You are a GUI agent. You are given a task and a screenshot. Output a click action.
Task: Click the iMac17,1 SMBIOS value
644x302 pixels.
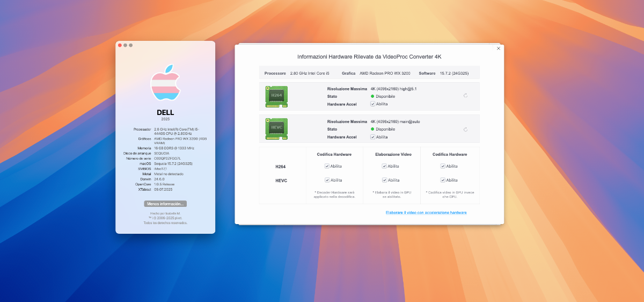pos(160,169)
